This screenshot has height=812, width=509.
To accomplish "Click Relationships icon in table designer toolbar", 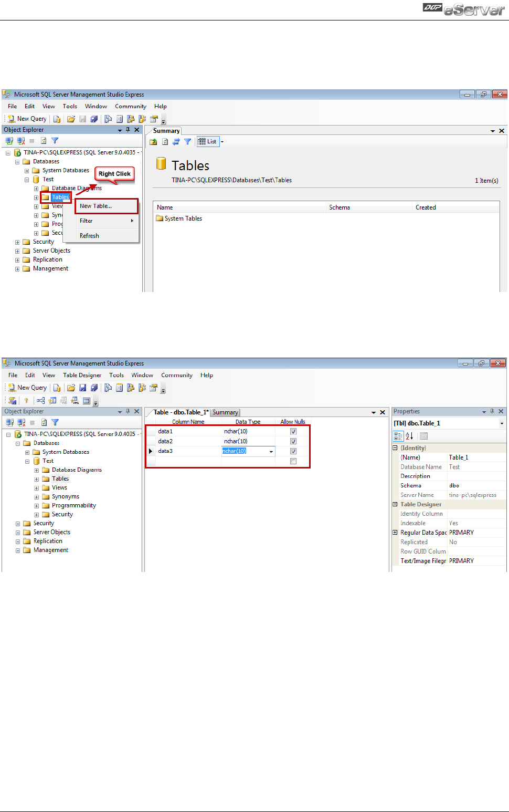I will click(x=40, y=401).
